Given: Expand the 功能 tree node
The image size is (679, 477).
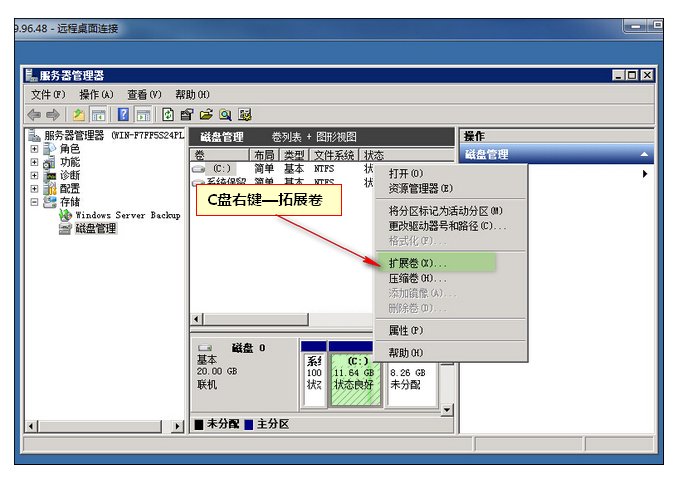Looking at the screenshot, I should click(35, 162).
